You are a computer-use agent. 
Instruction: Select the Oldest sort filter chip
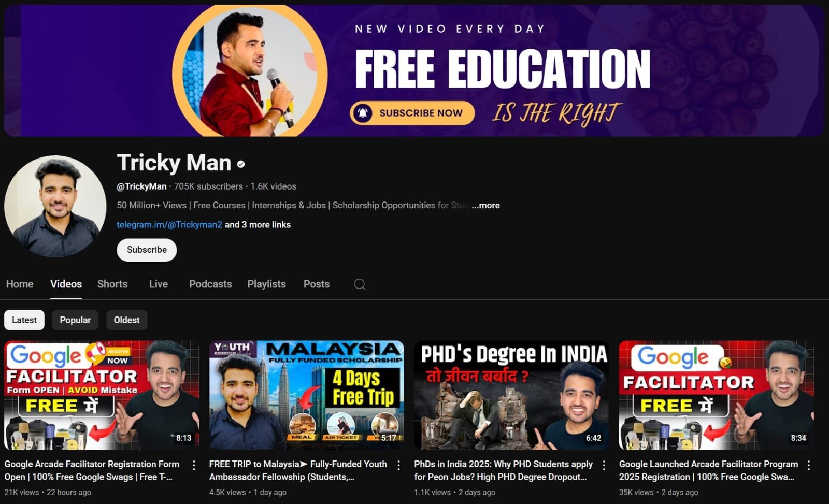126,320
